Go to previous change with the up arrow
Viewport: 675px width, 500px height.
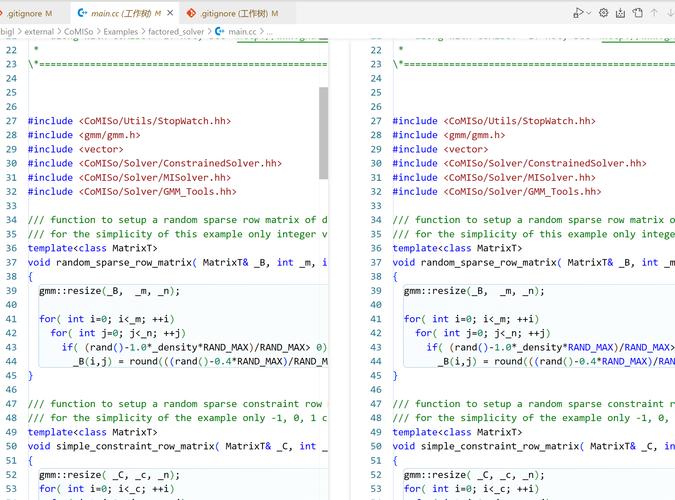[x=654, y=13]
